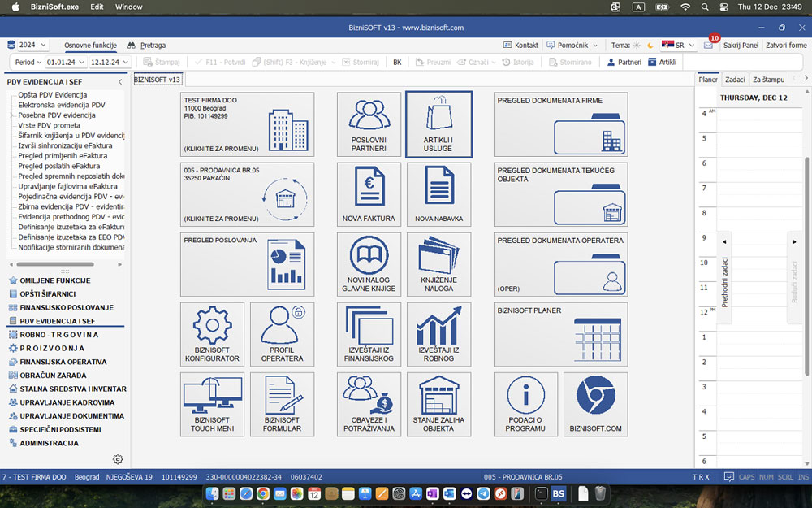Collapse the PDV Evidencija i SEF panel
Image resolution: width=812 pixels, height=508 pixels.
tap(120, 82)
